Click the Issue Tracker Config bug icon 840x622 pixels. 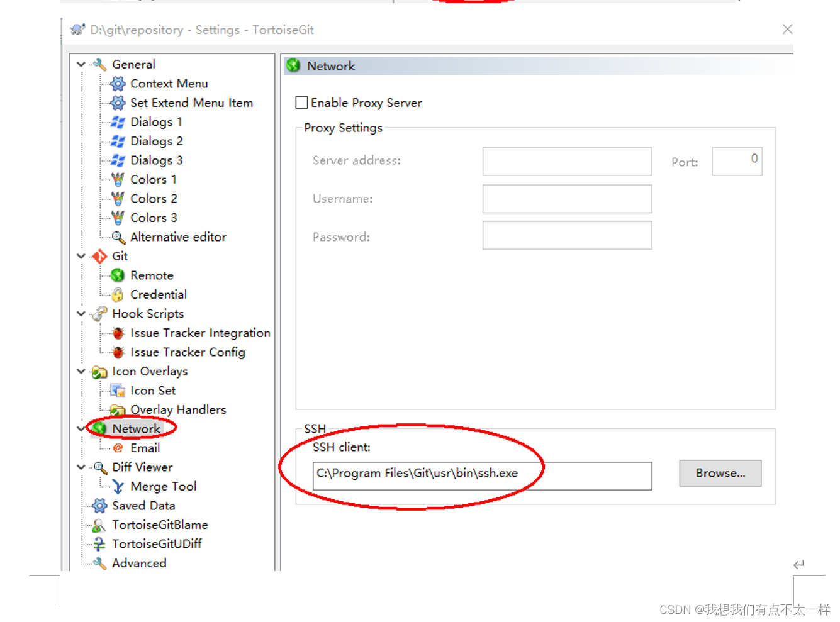(x=118, y=352)
